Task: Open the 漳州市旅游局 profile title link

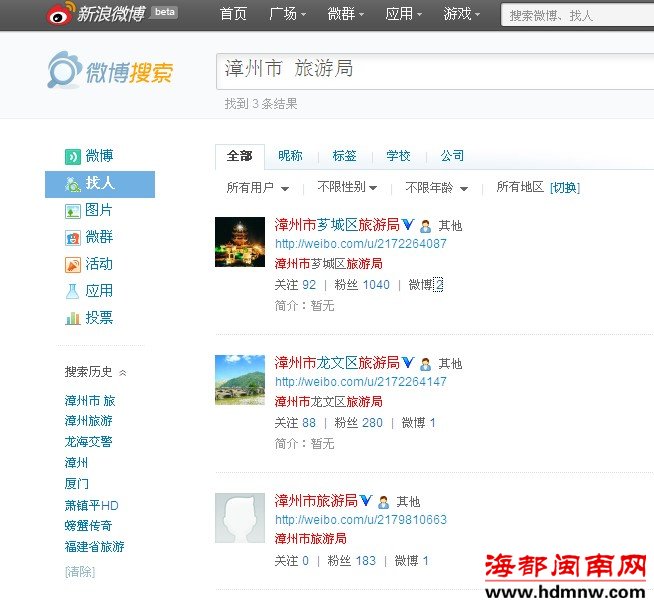Action: (x=316, y=500)
